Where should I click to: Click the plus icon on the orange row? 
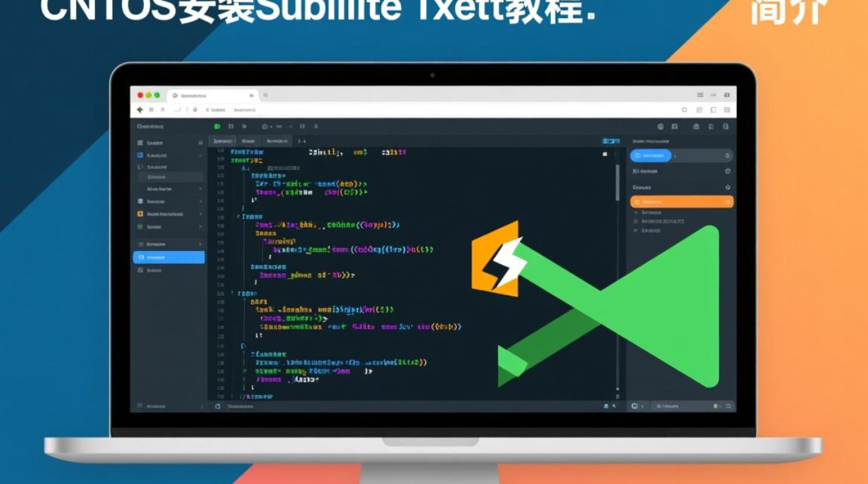click(x=728, y=202)
